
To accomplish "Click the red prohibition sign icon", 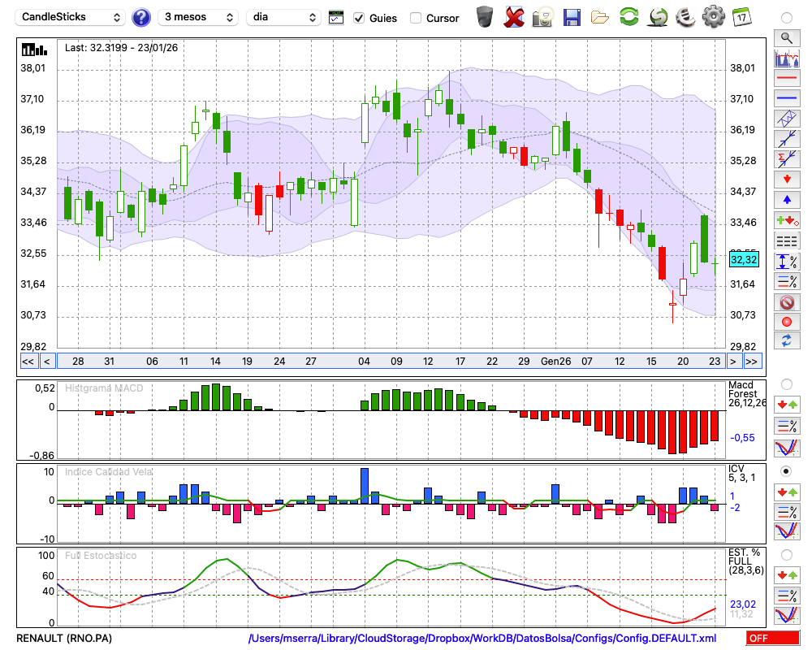I will (x=786, y=302).
